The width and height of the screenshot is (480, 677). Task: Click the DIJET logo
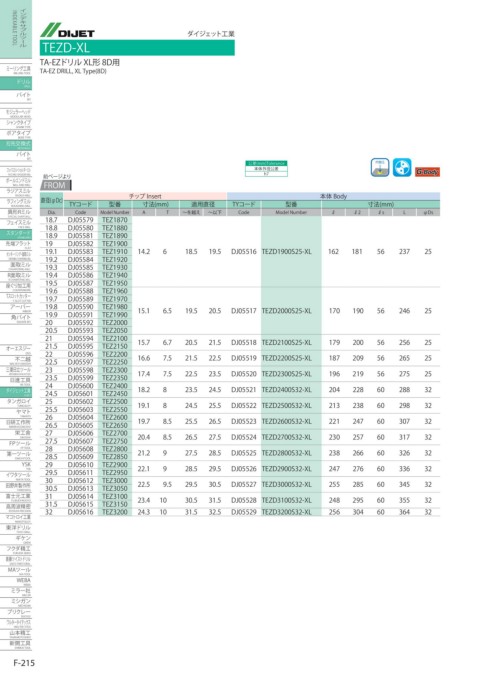tap(67, 30)
